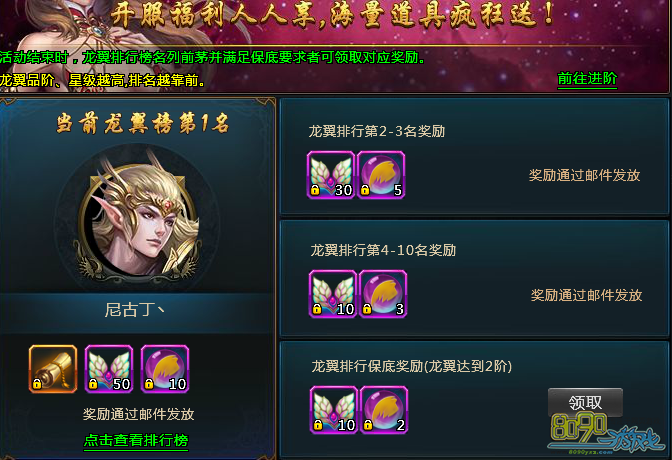The image size is (672, 460).
Task: Open the 点击查看排行榜 ranking link
Action: tap(136, 440)
